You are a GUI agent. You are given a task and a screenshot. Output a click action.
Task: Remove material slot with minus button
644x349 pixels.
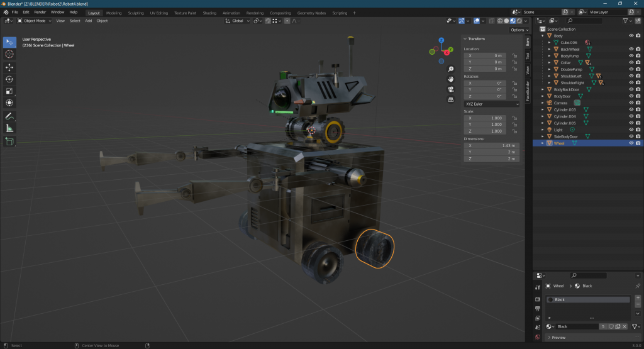tap(638, 304)
